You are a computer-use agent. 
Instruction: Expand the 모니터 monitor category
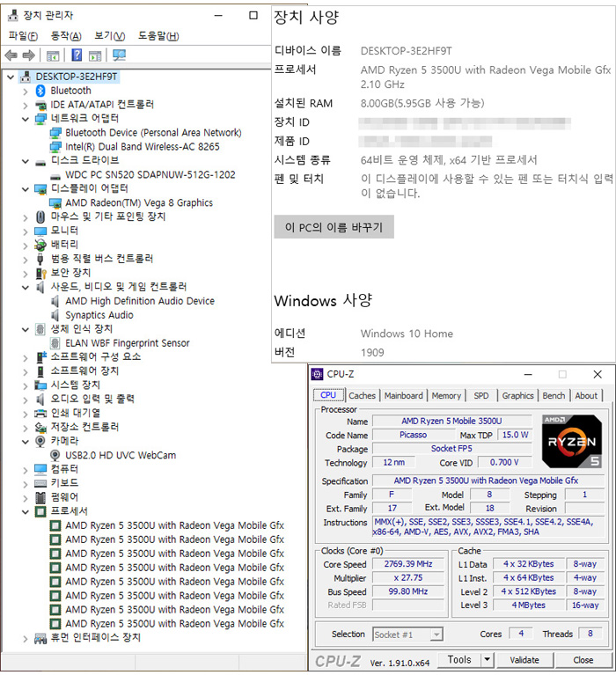pos(25,231)
